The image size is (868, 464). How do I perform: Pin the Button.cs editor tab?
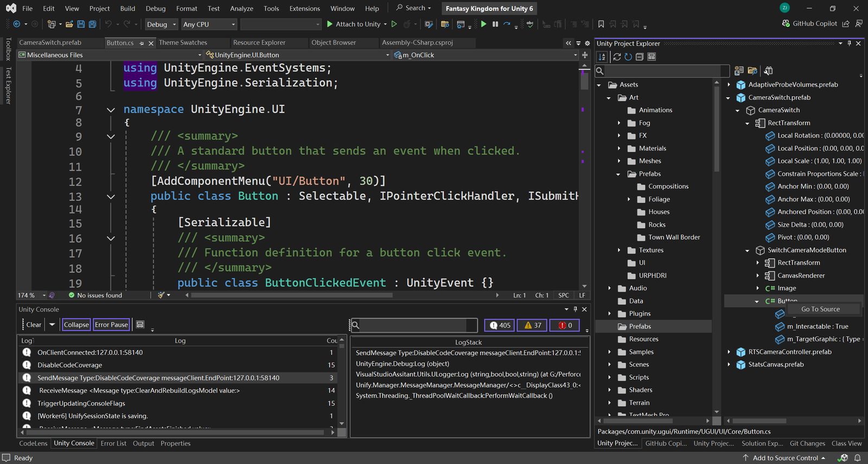pos(142,43)
